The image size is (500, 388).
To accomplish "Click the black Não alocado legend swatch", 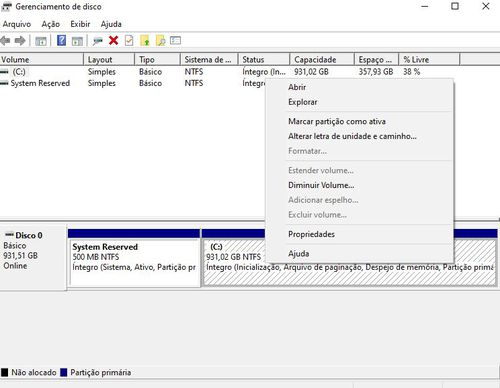I will 5,372.
